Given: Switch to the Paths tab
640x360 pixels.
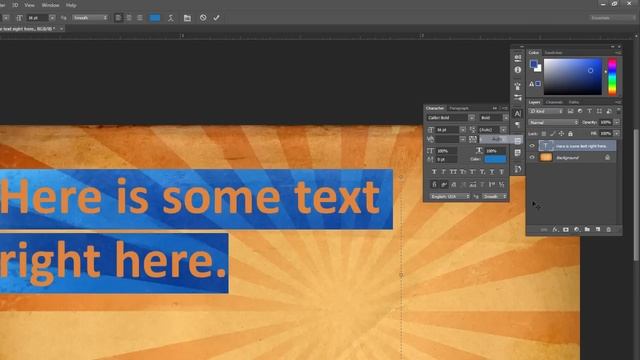Looking at the screenshot, I should click(573, 102).
